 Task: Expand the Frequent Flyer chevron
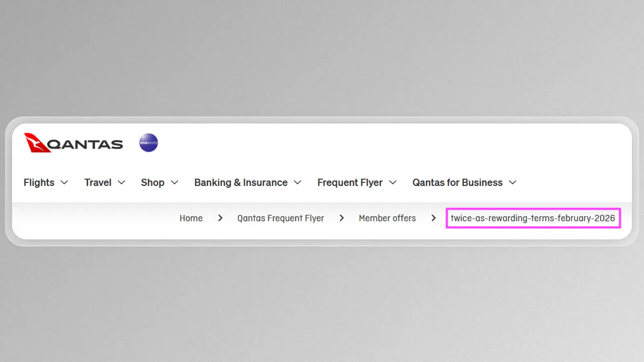pyautogui.click(x=393, y=183)
